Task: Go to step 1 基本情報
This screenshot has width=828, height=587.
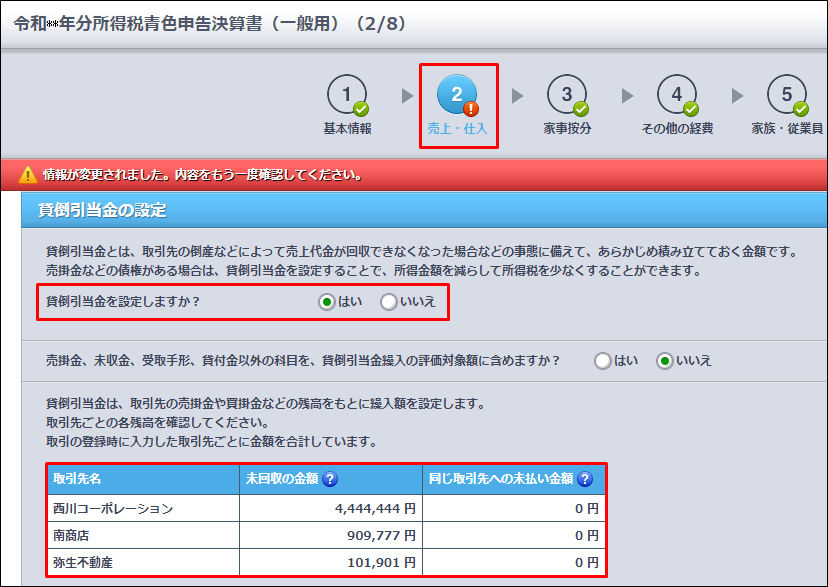Action: point(347,105)
